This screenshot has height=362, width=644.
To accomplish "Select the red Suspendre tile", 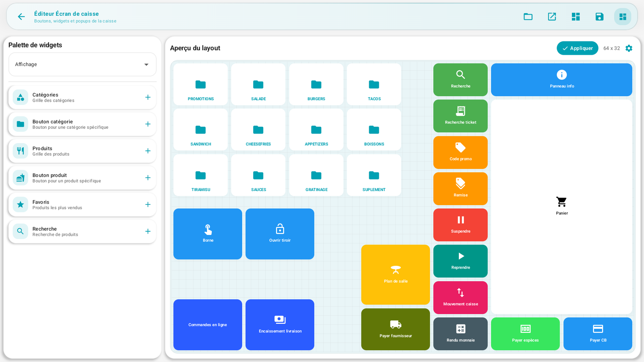I will [x=460, y=225].
